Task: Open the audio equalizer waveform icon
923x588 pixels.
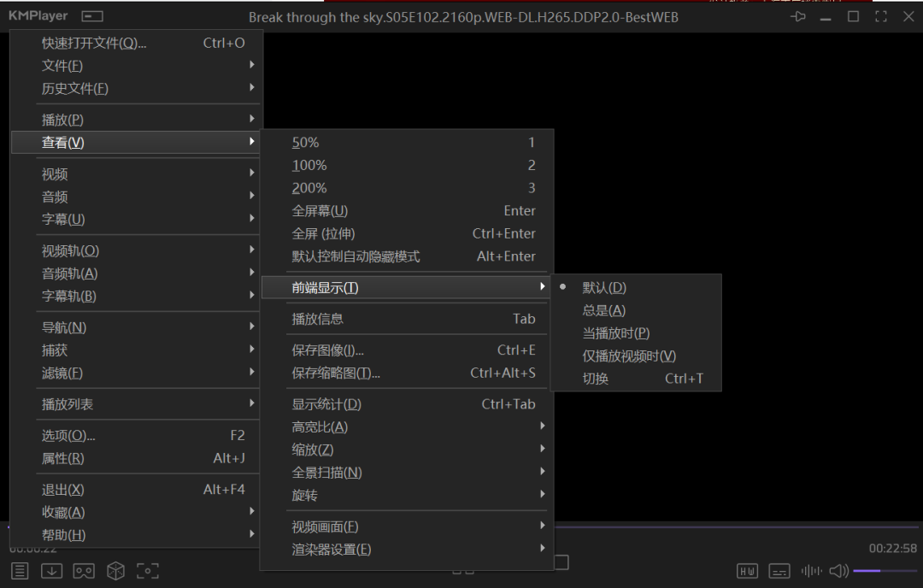Action: click(811, 570)
